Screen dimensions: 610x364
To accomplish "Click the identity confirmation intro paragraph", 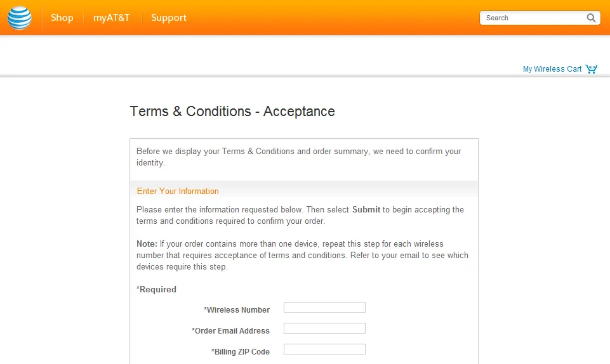I will tap(299, 157).
